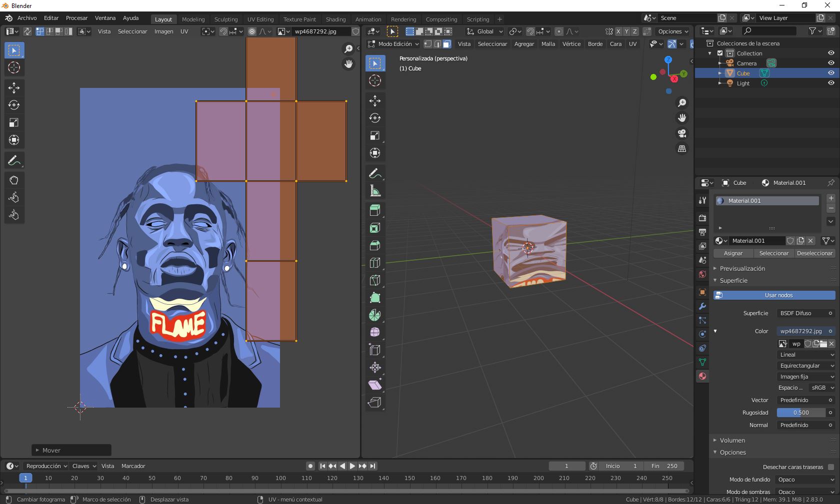This screenshot has height=504, width=840.
Task: Select the Bevel tool
Action: pyautogui.click(x=375, y=245)
